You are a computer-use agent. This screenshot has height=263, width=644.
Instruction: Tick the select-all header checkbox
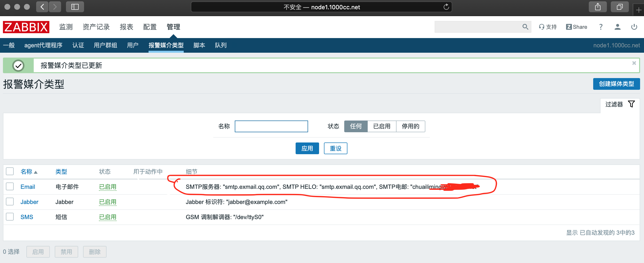(10, 172)
